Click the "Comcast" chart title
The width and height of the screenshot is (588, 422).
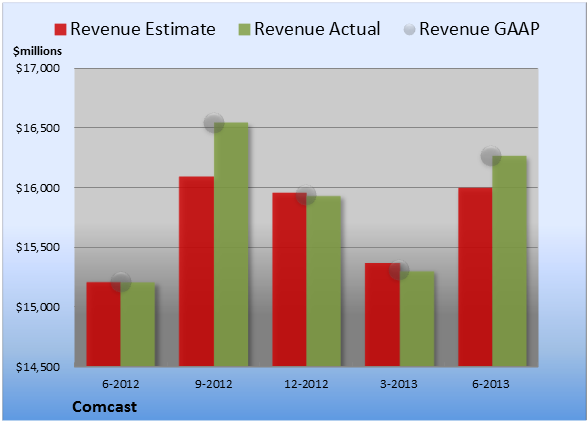coord(105,407)
